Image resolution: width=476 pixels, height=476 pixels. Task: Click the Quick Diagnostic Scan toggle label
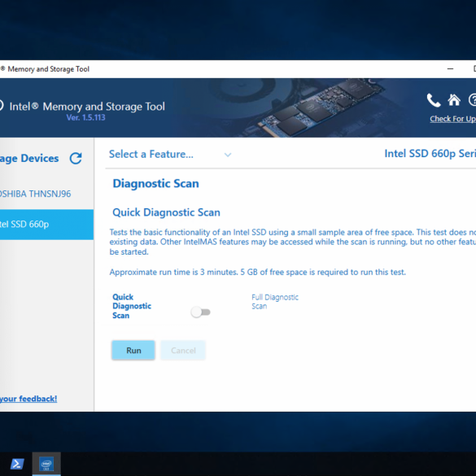click(132, 306)
